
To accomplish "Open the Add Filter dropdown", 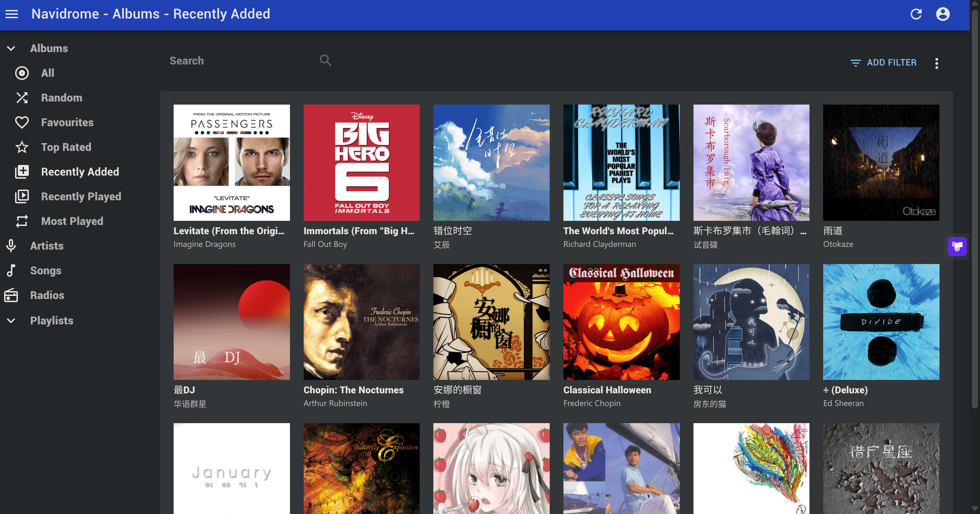I will (x=883, y=63).
